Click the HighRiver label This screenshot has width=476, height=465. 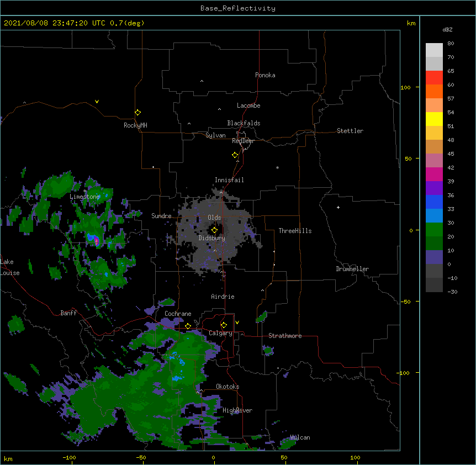(x=237, y=410)
